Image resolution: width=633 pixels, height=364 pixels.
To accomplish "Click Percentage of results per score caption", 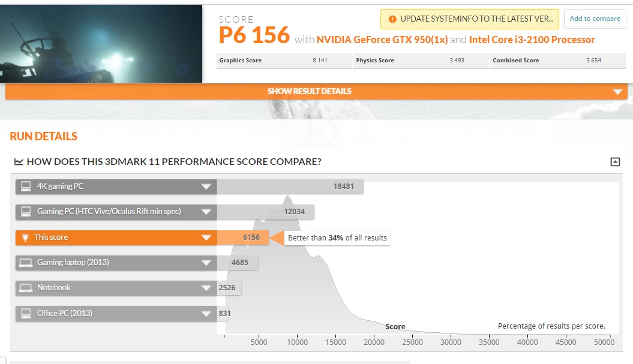I will tap(551, 326).
